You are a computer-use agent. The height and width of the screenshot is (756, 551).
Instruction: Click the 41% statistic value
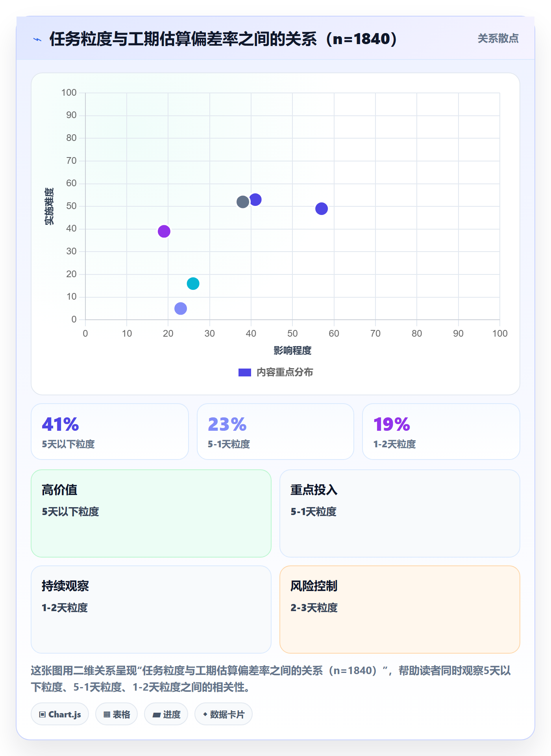click(x=60, y=424)
